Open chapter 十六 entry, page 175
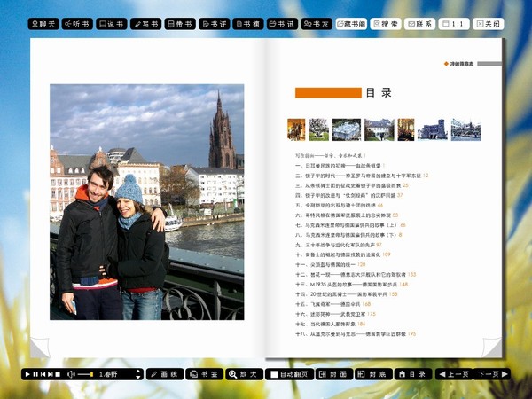The image size is (532, 399). pyautogui.click(x=335, y=314)
